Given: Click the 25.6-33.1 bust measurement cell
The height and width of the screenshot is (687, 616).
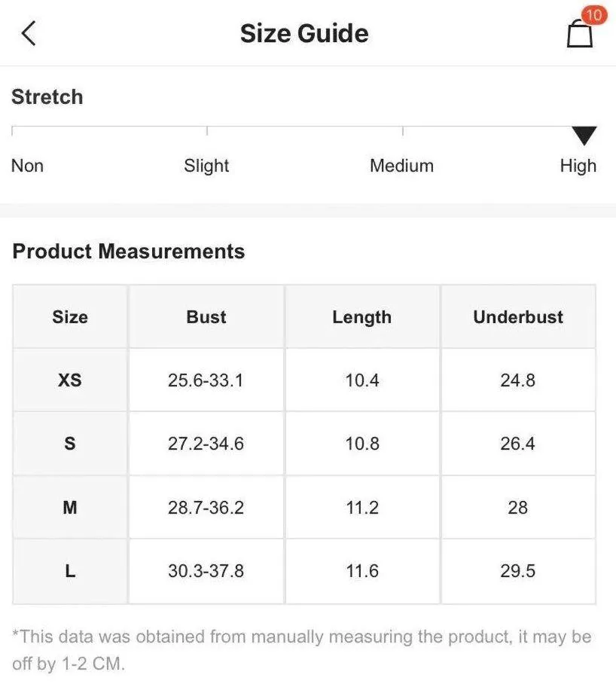Looking at the screenshot, I should tap(206, 380).
